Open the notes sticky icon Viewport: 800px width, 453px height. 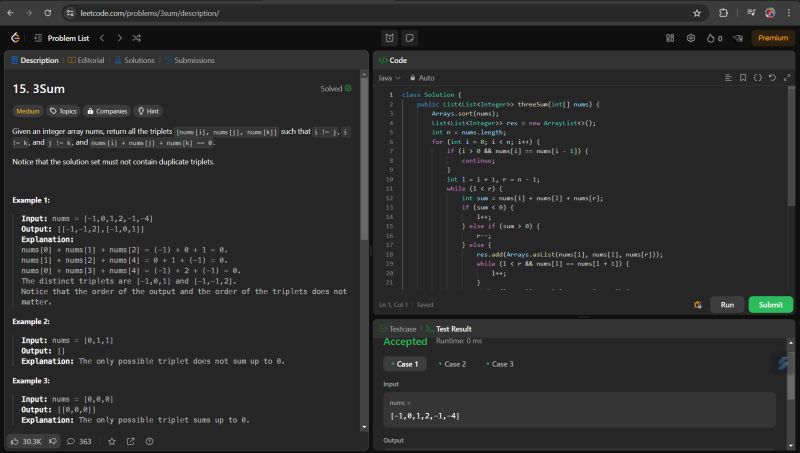(x=409, y=38)
